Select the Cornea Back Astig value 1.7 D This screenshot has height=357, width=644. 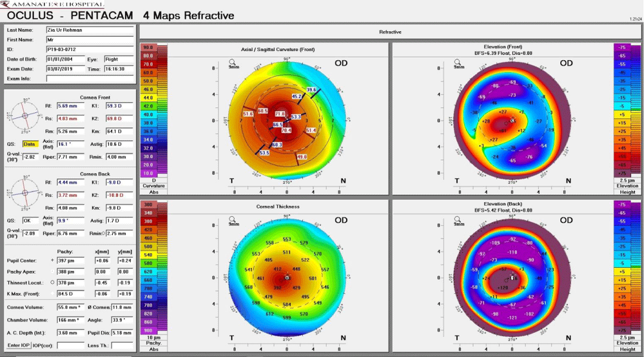click(x=119, y=221)
